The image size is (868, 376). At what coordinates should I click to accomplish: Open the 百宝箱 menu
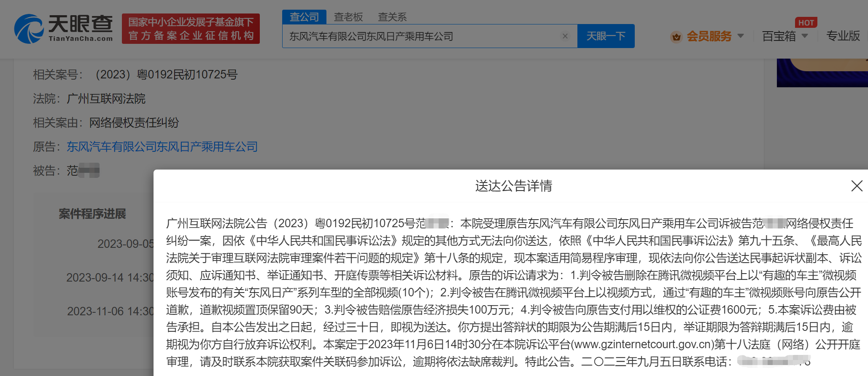tap(779, 36)
